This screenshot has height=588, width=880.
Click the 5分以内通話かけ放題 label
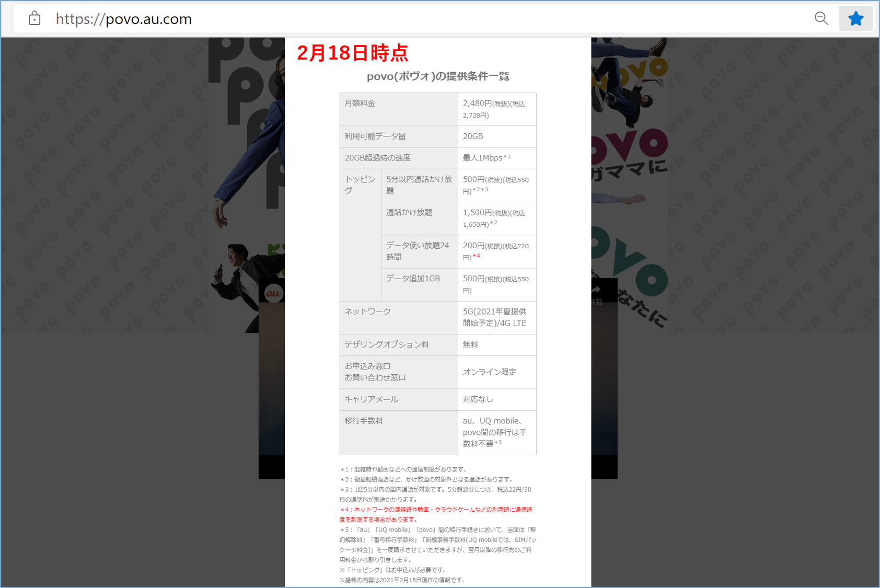tap(420, 186)
